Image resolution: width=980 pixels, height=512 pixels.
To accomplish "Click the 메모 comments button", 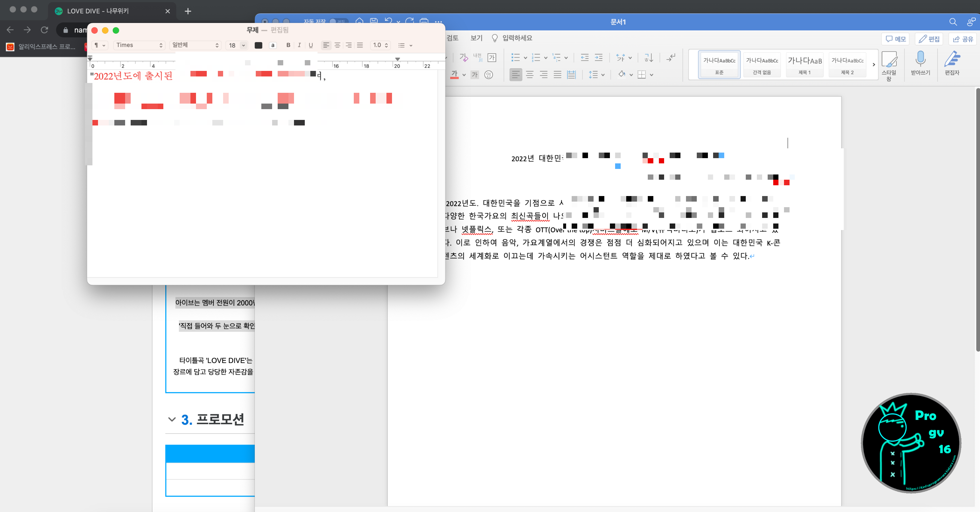I will coord(895,39).
